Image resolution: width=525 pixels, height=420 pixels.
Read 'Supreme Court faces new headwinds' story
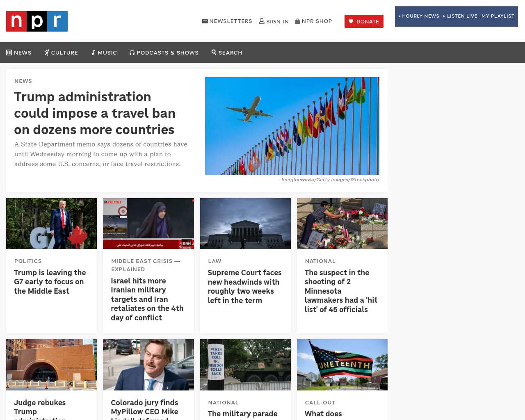(x=244, y=286)
